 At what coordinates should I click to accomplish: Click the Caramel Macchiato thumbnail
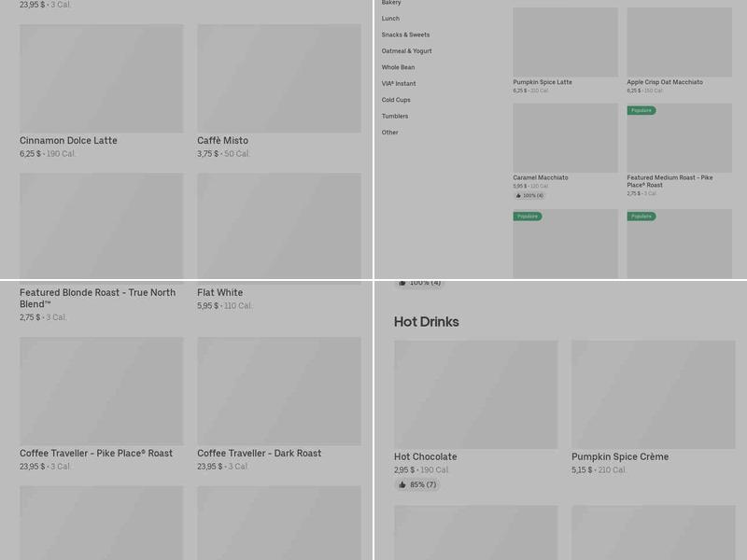pos(566,138)
